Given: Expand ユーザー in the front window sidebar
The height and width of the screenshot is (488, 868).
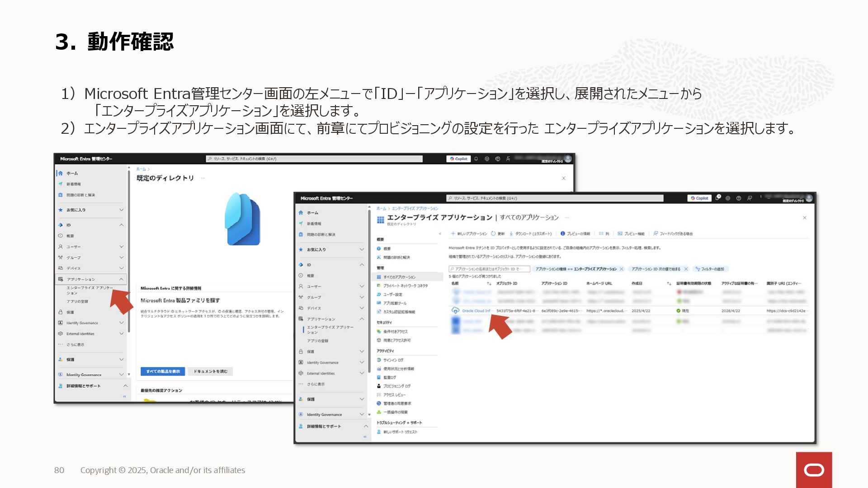Looking at the screenshot, I should (362, 286).
